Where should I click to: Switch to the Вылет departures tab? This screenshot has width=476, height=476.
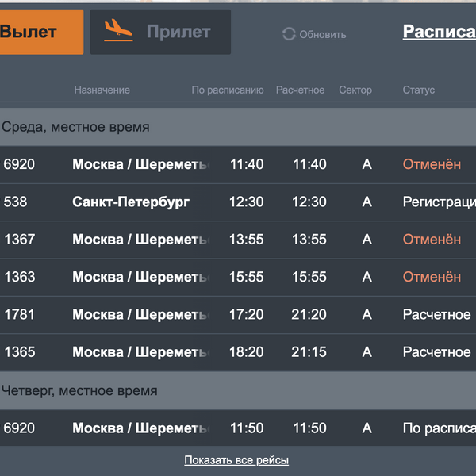pos(40,33)
